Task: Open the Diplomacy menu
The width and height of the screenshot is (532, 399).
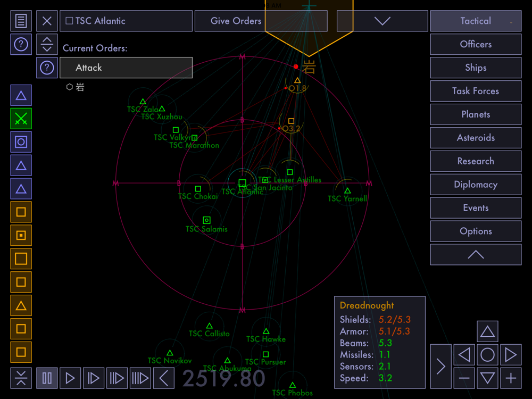Action: (x=476, y=185)
